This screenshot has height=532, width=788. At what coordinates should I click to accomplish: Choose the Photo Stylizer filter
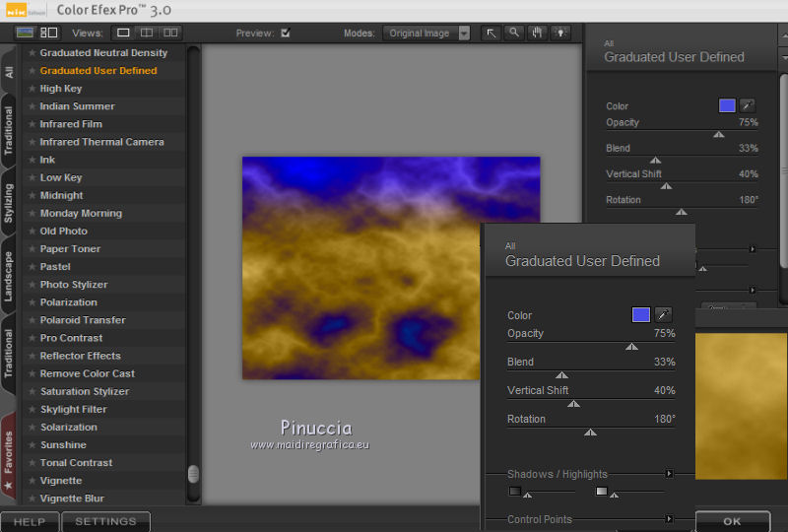point(74,285)
